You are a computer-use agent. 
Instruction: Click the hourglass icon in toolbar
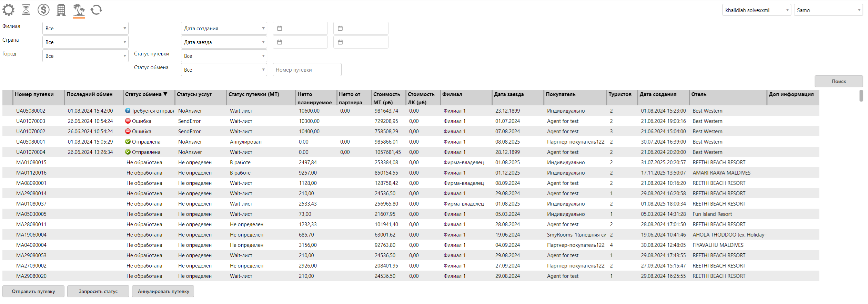click(26, 10)
